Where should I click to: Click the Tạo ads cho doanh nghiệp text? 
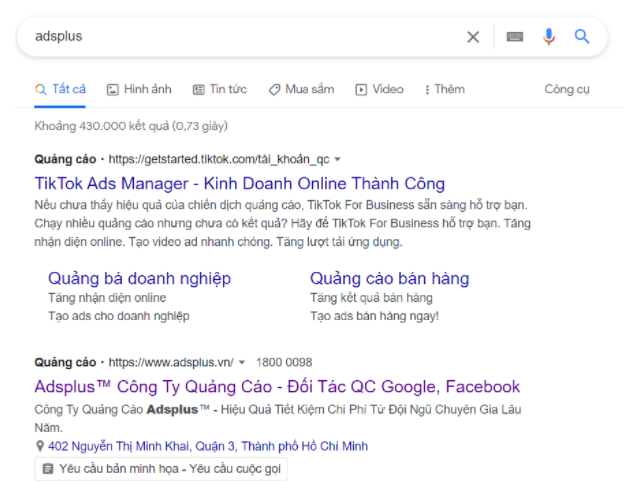[x=119, y=316]
